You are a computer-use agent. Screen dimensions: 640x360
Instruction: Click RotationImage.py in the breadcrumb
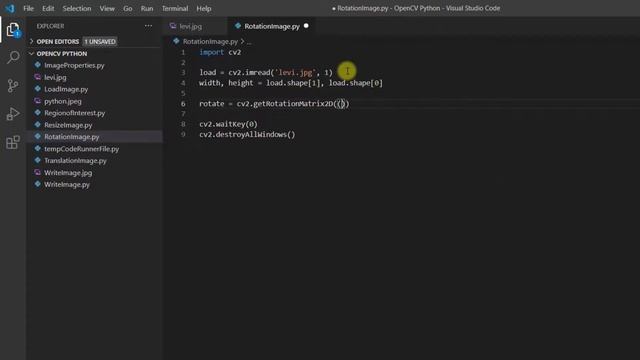pyautogui.click(x=210, y=41)
